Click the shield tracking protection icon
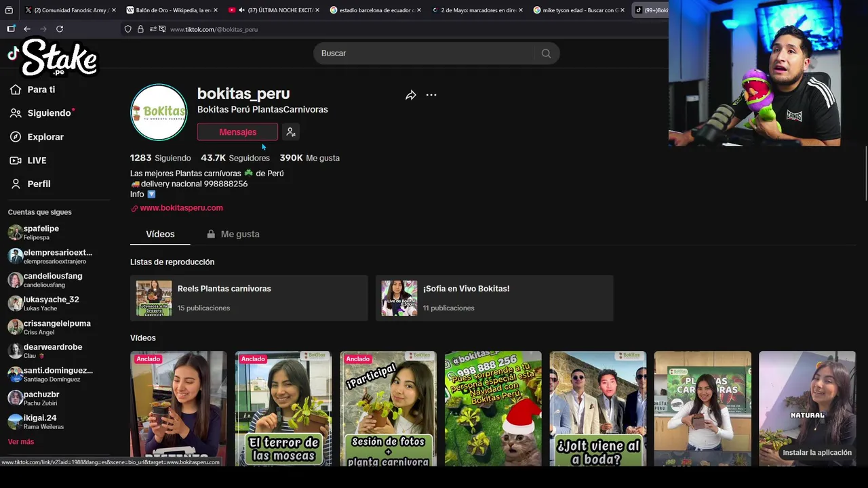 (127, 29)
